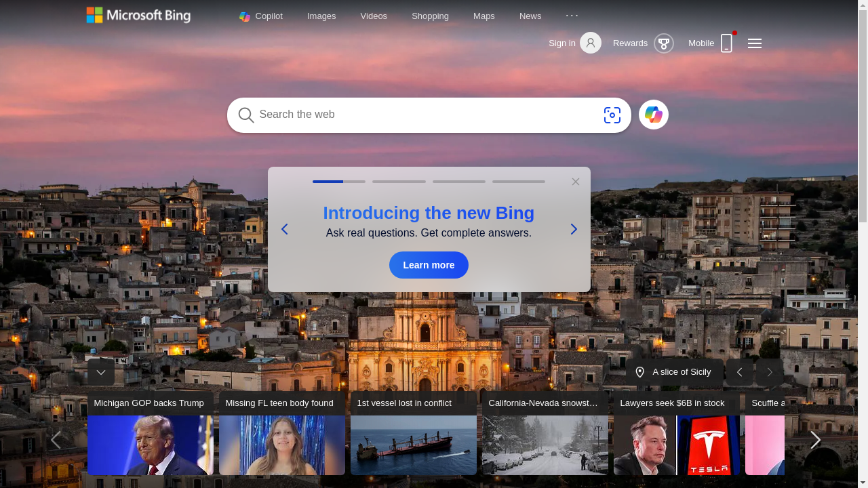Close the Introducing the new Bing card
This screenshot has width=868, height=488.
coord(575,182)
